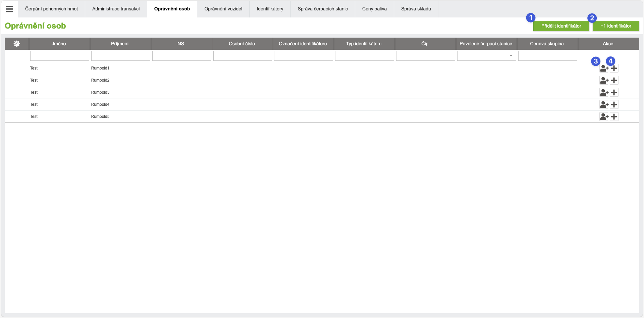This screenshot has width=644, height=318.
Task: Click Test name in Rumpold1 row
Action: (34, 68)
